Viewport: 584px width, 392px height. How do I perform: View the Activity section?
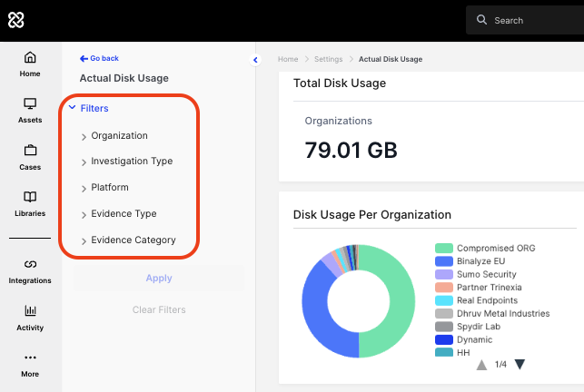(30, 318)
